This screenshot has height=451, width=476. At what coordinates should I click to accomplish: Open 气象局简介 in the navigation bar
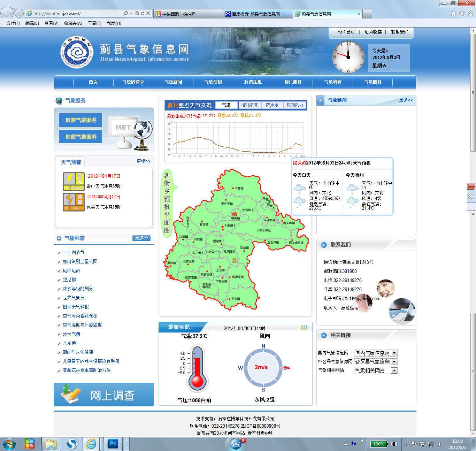pyautogui.click(x=133, y=82)
